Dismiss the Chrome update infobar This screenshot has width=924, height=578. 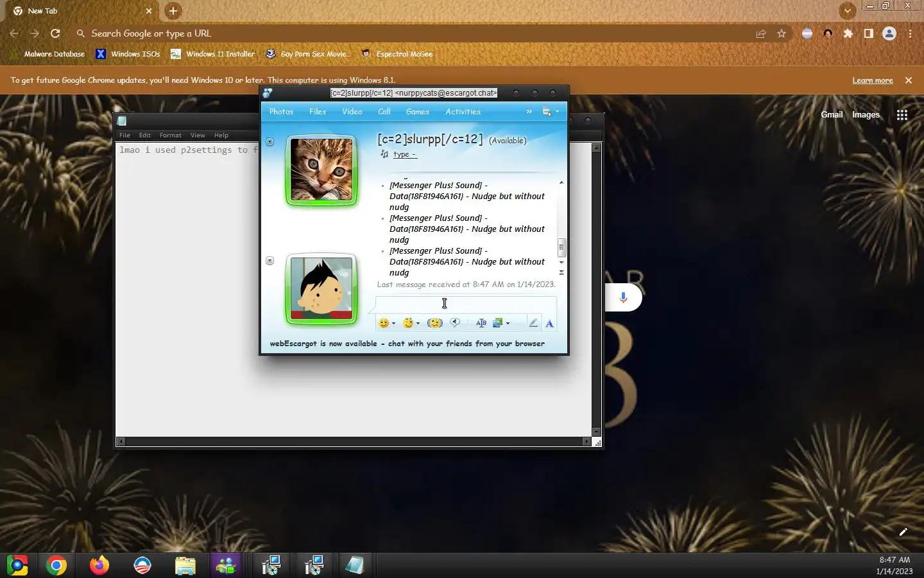909,80
